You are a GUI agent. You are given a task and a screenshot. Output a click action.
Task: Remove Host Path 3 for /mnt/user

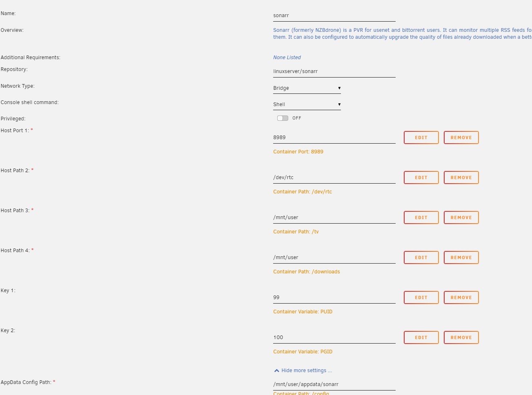tap(461, 217)
